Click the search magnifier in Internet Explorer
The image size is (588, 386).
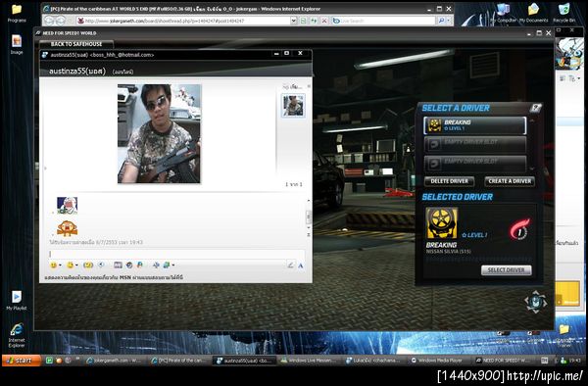441,21
